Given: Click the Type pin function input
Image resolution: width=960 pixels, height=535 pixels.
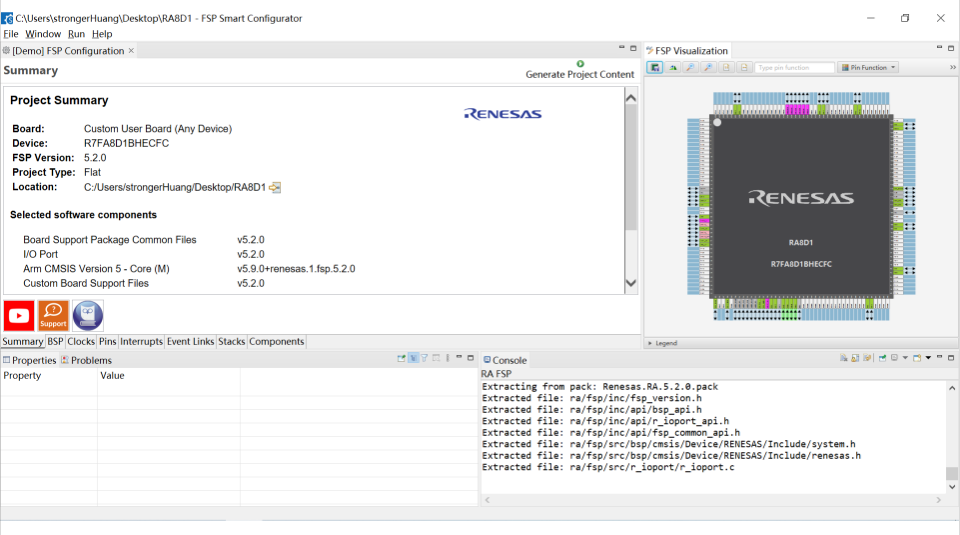Looking at the screenshot, I should pyautogui.click(x=794, y=67).
